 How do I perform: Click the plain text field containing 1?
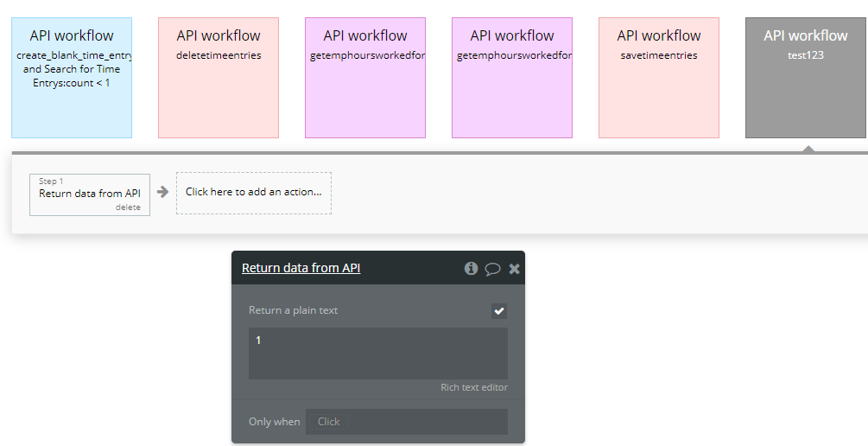377,353
